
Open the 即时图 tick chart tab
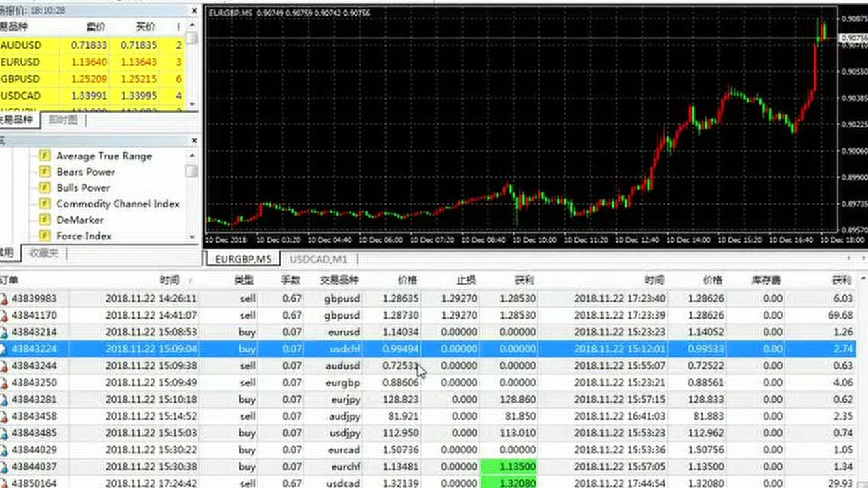click(63, 120)
